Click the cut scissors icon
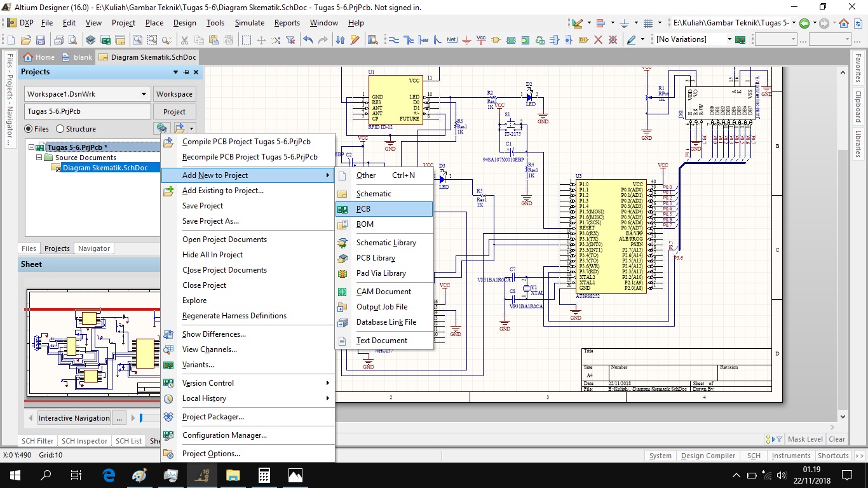 tap(184, 39)
